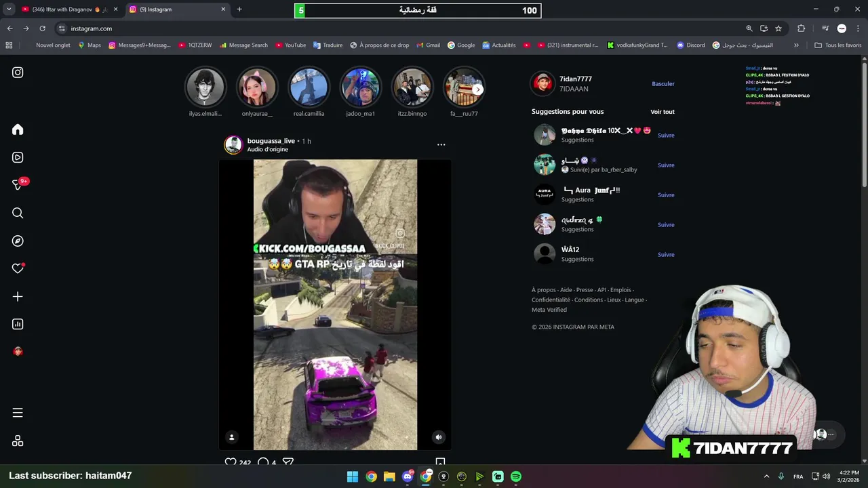The image size is (868, 488).
Task: Open browser extensions puzzle icon
Action: pyautogui.click(x=802, y=28)
